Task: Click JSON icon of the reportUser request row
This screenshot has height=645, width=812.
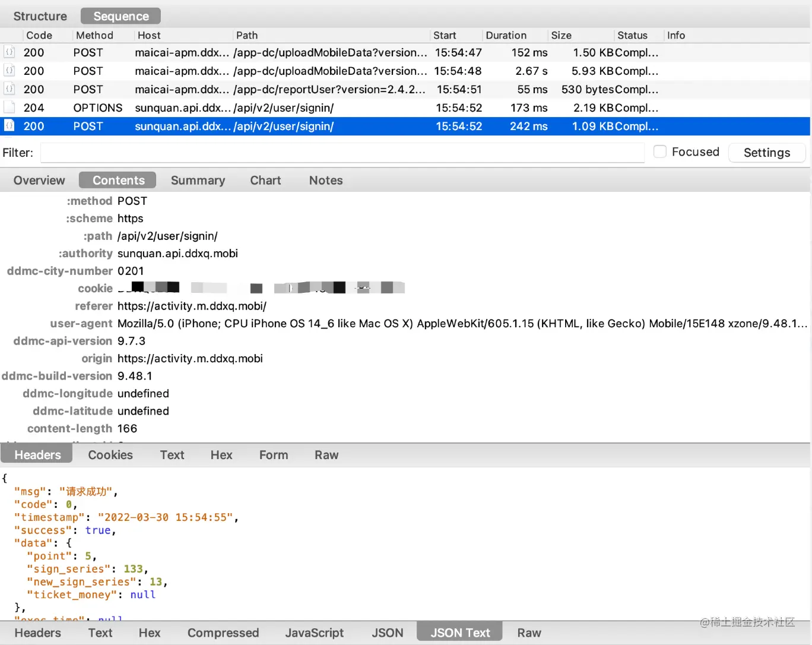Action: pyautogui.click(x=9, y=89)
